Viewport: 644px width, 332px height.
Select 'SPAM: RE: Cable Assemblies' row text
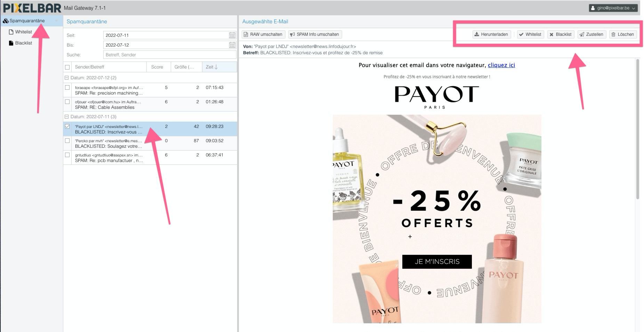105,107
